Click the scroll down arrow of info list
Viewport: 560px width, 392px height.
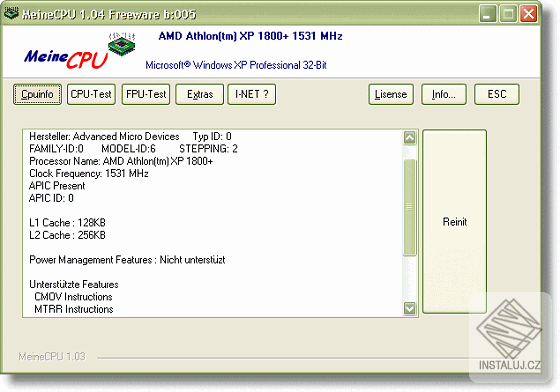coord(410,308)
